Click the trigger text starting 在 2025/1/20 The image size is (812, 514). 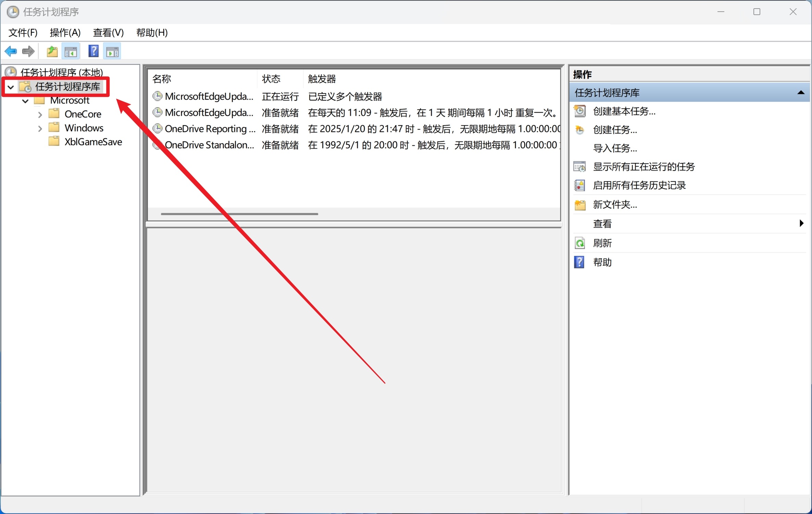434,129
